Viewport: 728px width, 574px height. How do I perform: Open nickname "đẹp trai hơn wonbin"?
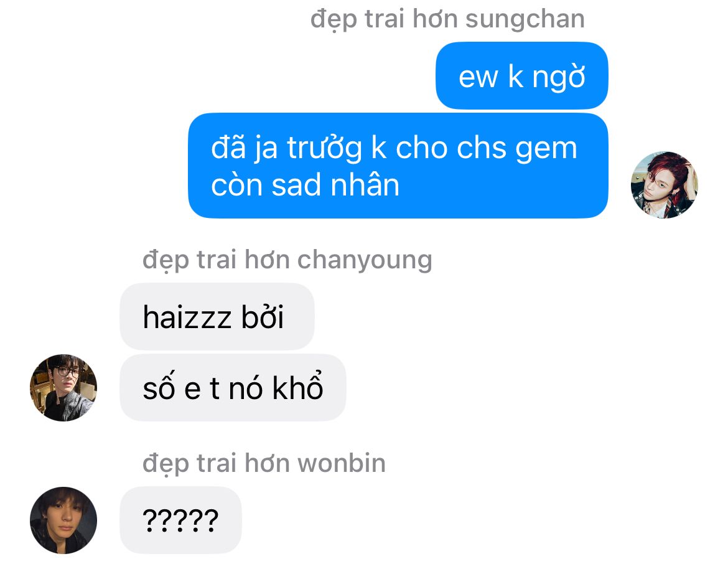click(x=264, y=463)
